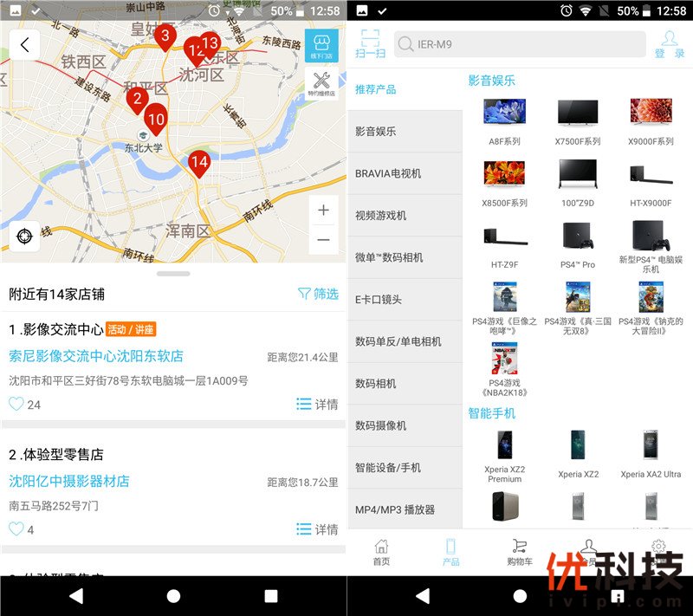Open 索尼影像交流中心沈阳东软店 store link
This screenshot has height=616, width=693.
(96, 356)
